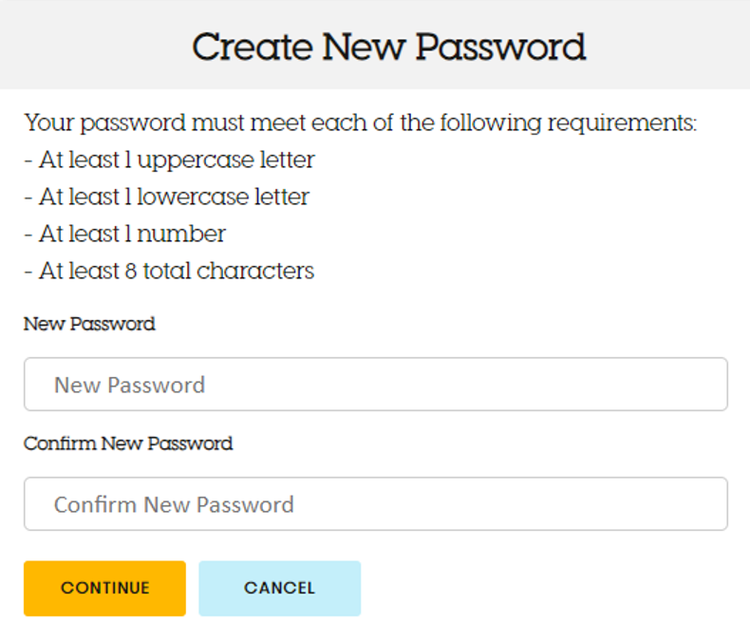Screen dimensions: 750x642
Task: Select the uppercase letter requirement line
Action: coord(170,160)
